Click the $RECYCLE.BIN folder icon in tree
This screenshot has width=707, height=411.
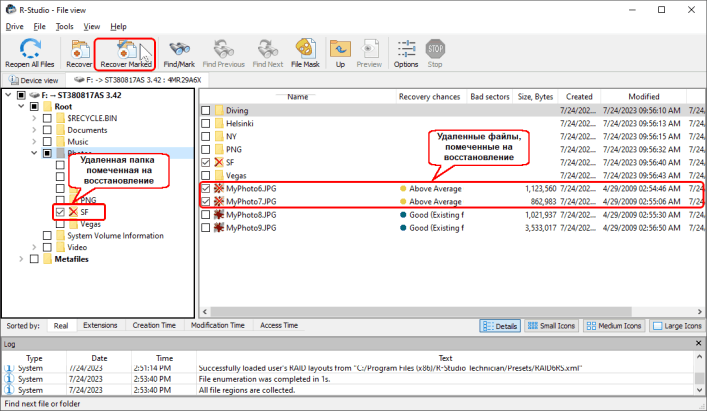point(60,118)
